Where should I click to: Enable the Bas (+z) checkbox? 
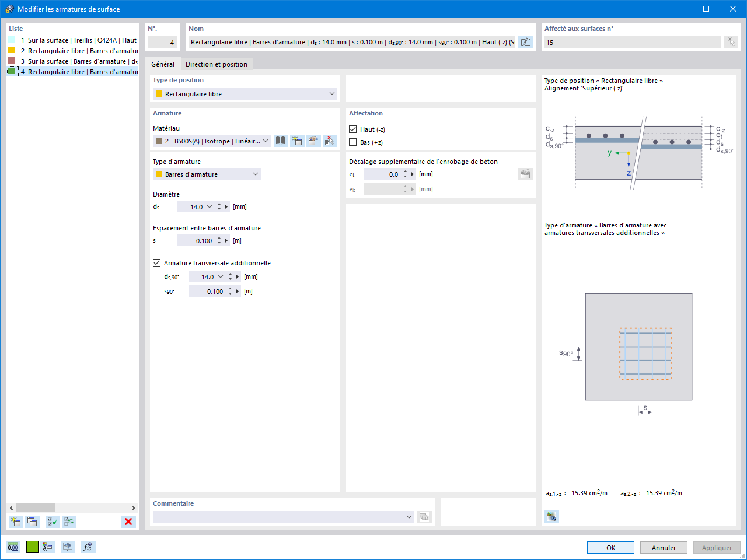coord(352,142)
